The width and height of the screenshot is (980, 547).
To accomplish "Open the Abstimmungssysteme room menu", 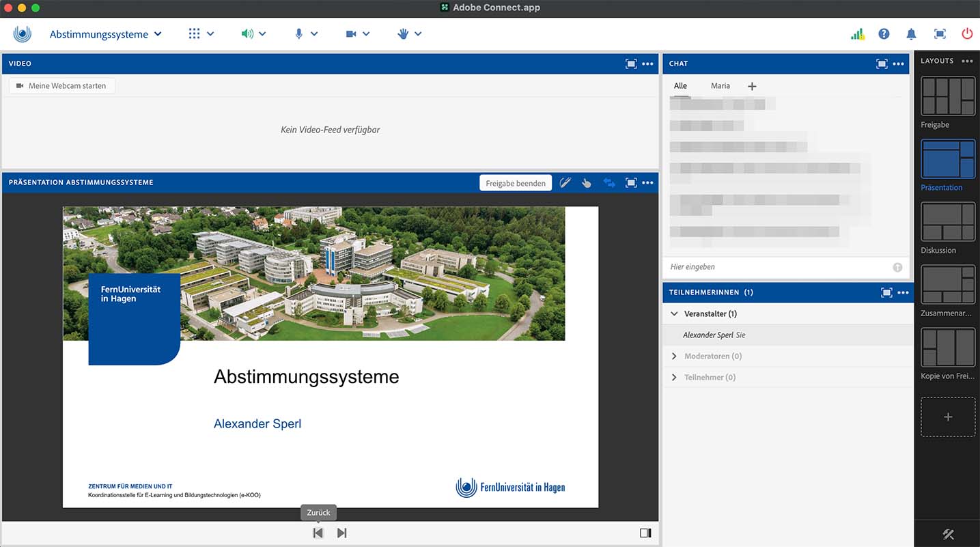I will point(105,34).
